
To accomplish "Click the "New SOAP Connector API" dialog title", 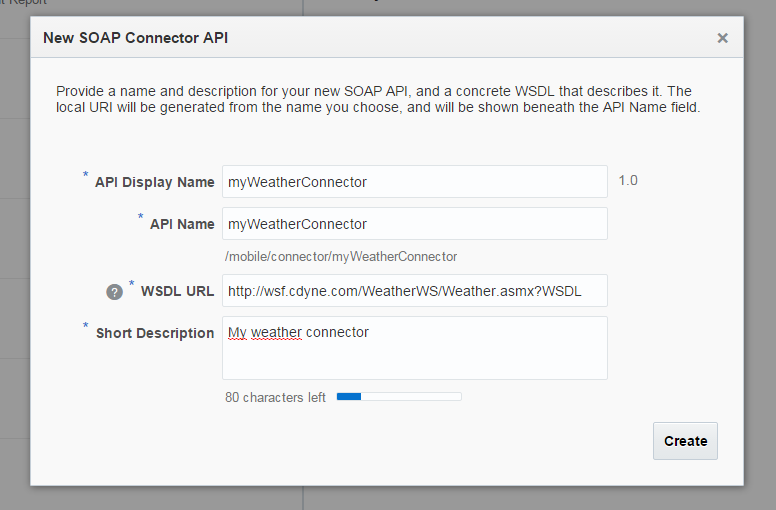I will 136,39.
